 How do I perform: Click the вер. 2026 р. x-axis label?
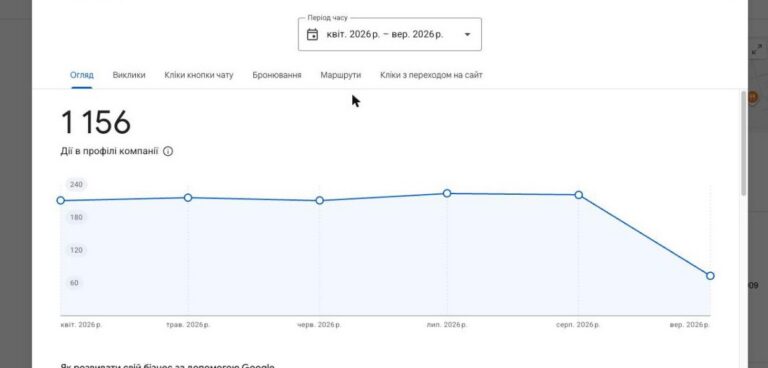click(x=690, y=325)
